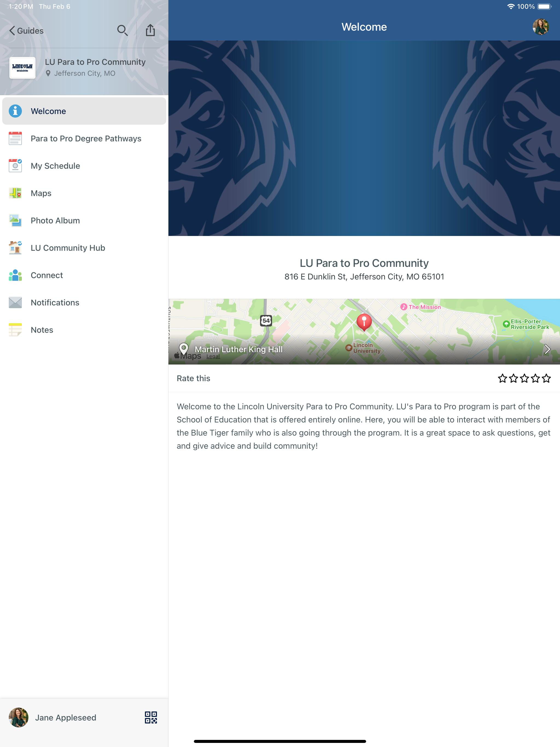The height and width of the screenshot is (747, 560).
Task: Open LU Community Hub
Action: coord(84,248)
